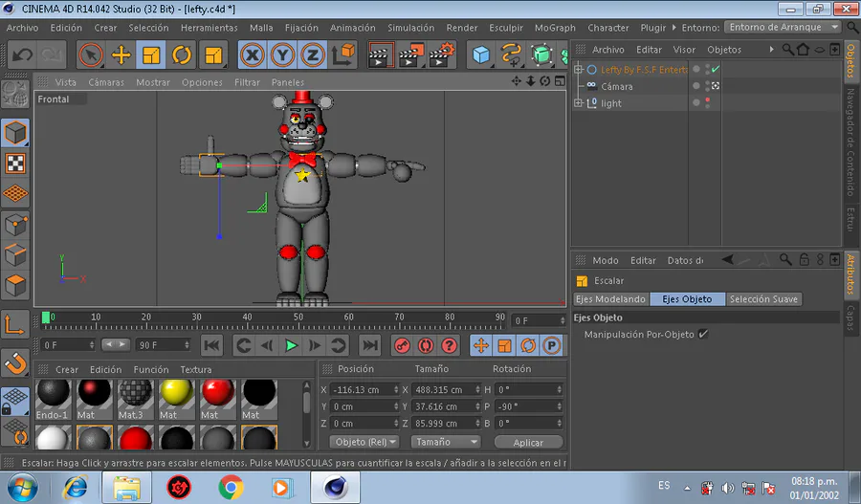Toggle Manipulación Por-Objeto checkbox
This screenshot has width=861, height=504.
point(703,334)
